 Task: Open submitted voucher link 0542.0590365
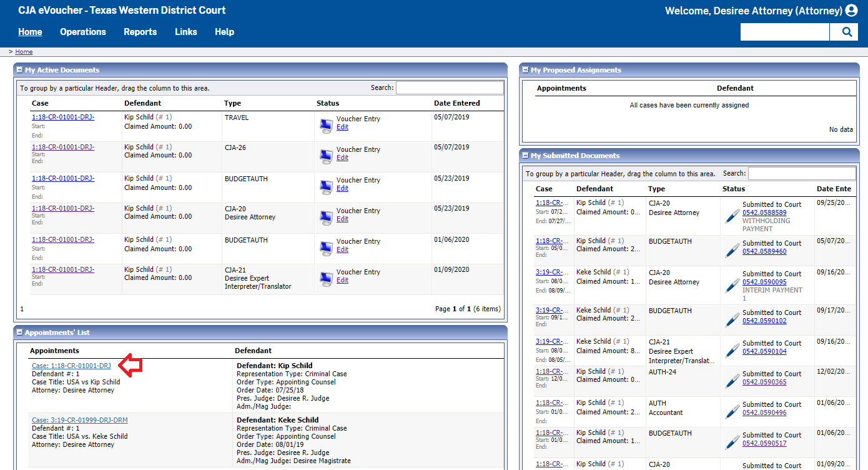[764, 382]
